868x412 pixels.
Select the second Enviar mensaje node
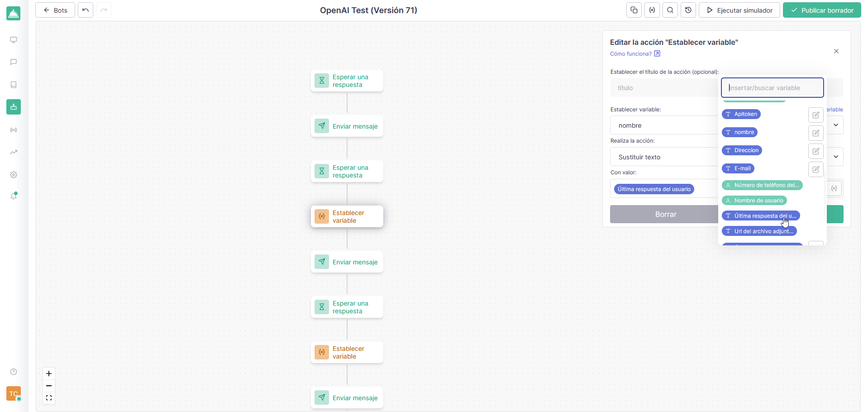(347, 262)
